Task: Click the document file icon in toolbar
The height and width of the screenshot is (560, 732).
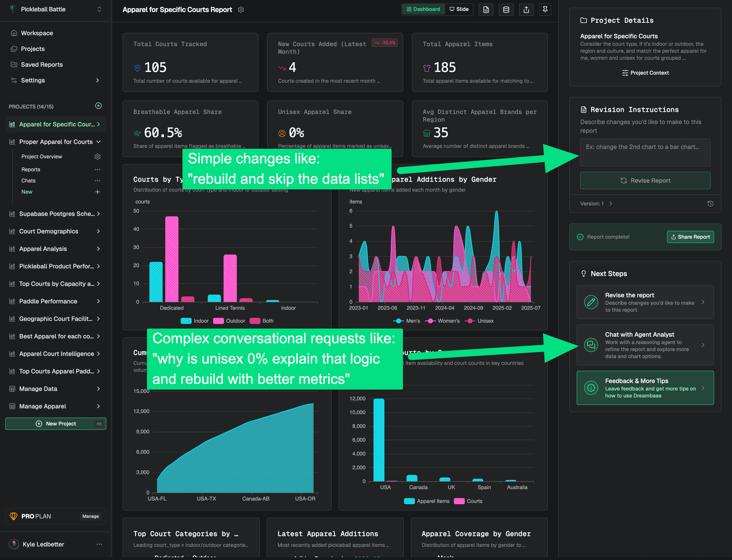Action: click(486, 9)
